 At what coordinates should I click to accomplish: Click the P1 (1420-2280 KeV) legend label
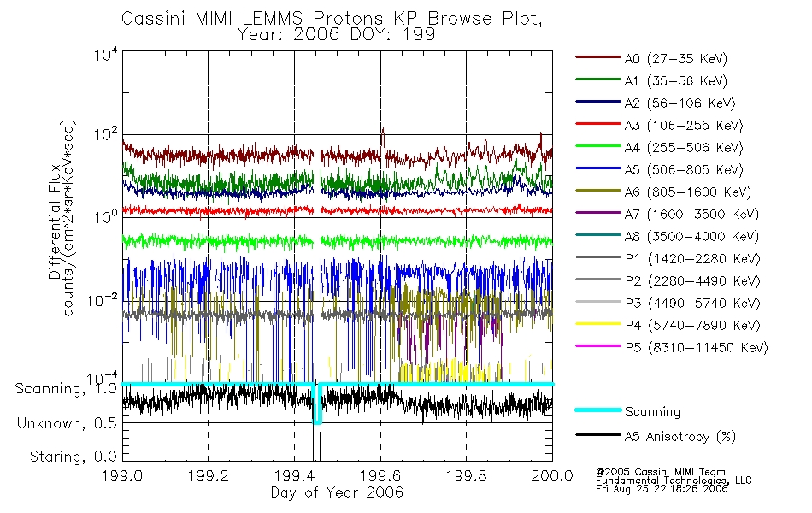coord(692,259)
